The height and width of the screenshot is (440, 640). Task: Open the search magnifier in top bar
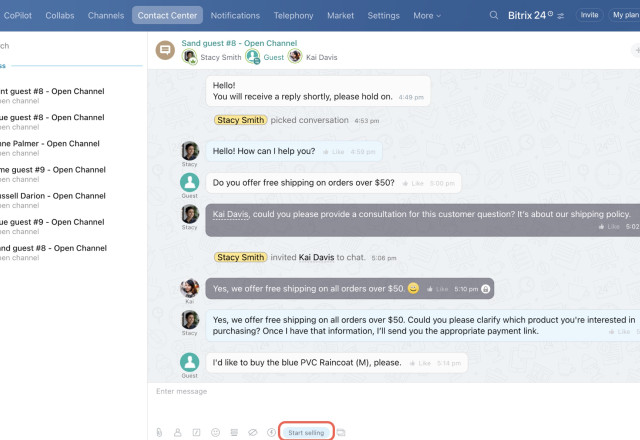[494, 15]
